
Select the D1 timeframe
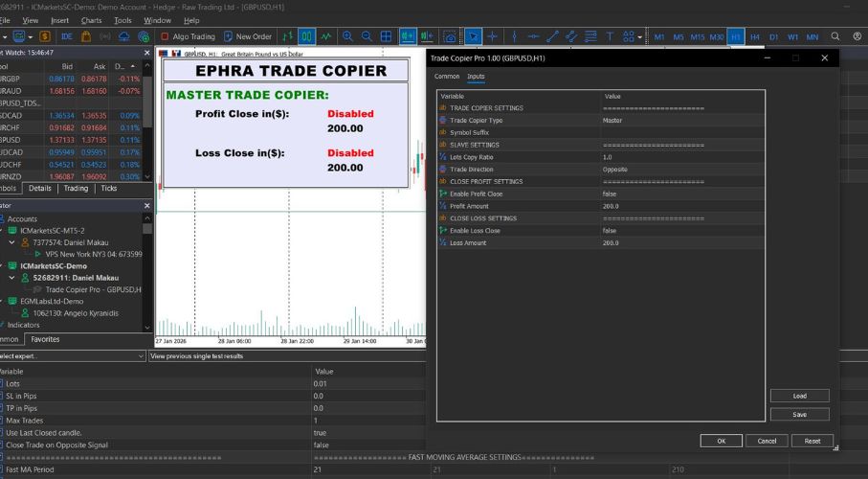point(773,37)
